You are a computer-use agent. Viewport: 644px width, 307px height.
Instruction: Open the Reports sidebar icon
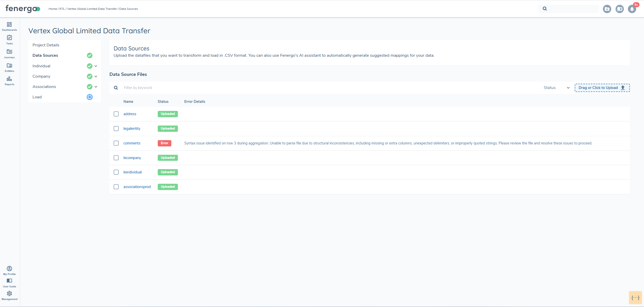[9, 79]
